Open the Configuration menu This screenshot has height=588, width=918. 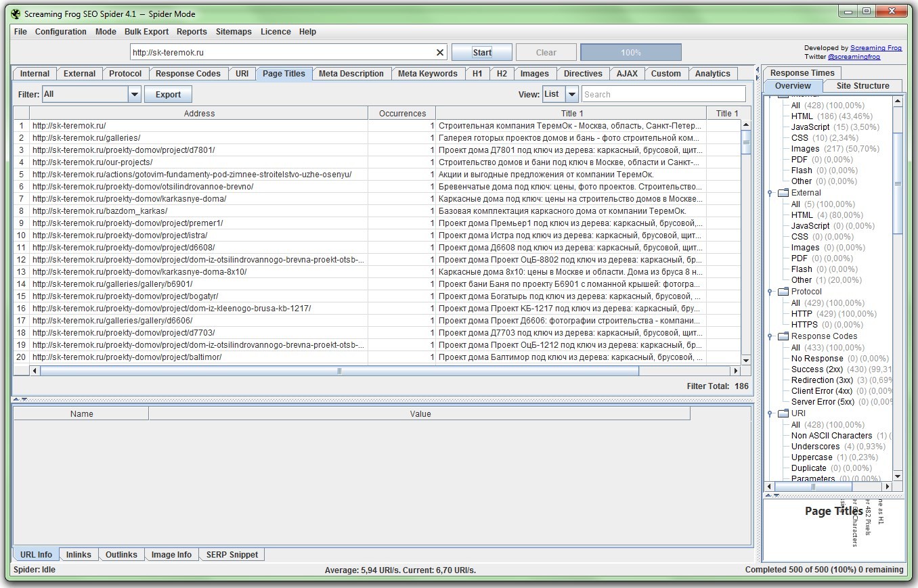[x=61, y=32]
